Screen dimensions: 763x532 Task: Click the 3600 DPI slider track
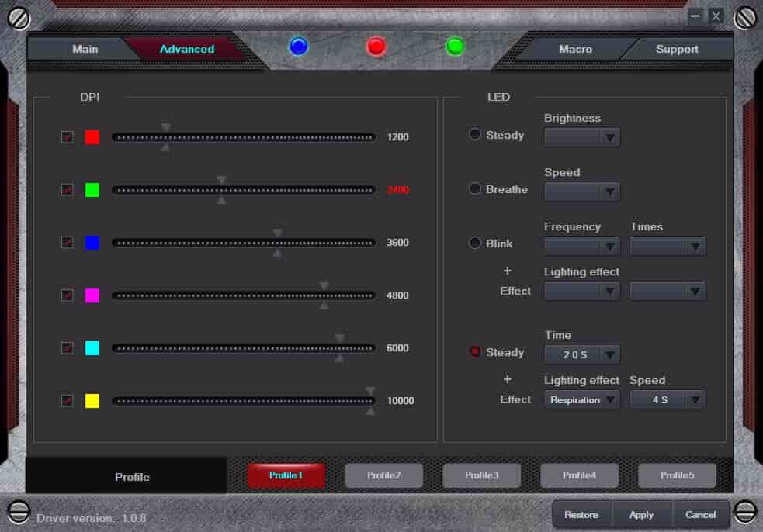pos(244,243)
